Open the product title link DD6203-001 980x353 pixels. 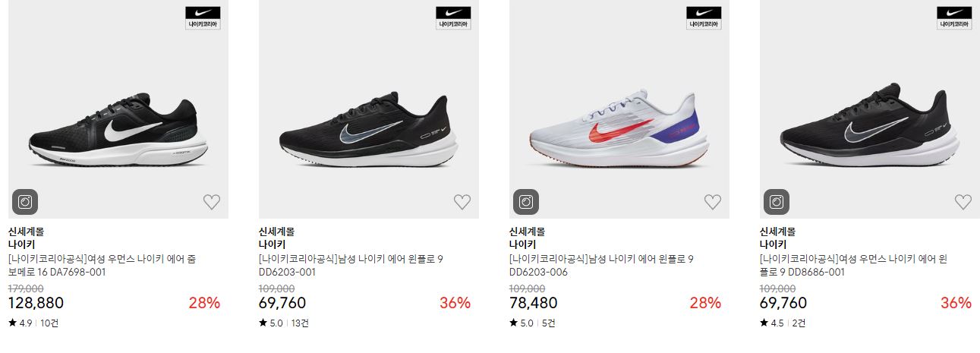351,266
